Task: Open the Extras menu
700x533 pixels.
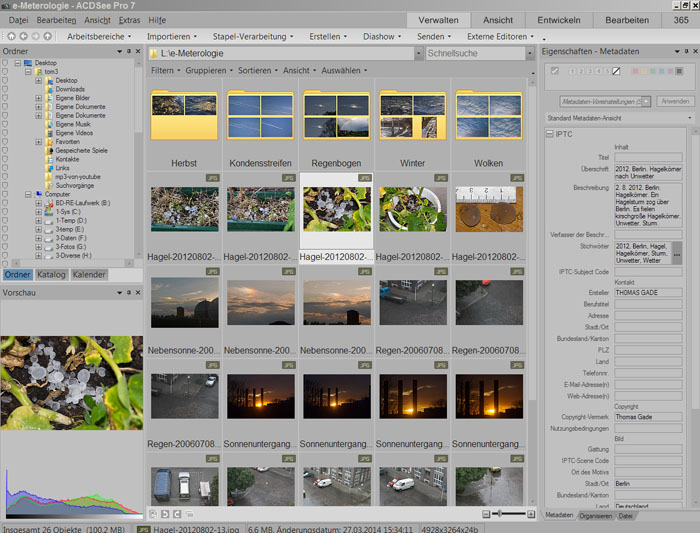Action: coord(129,19)
